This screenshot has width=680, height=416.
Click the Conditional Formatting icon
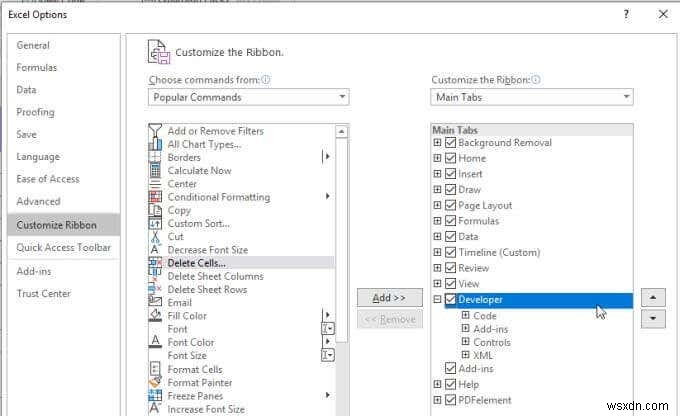click(155, 197)
